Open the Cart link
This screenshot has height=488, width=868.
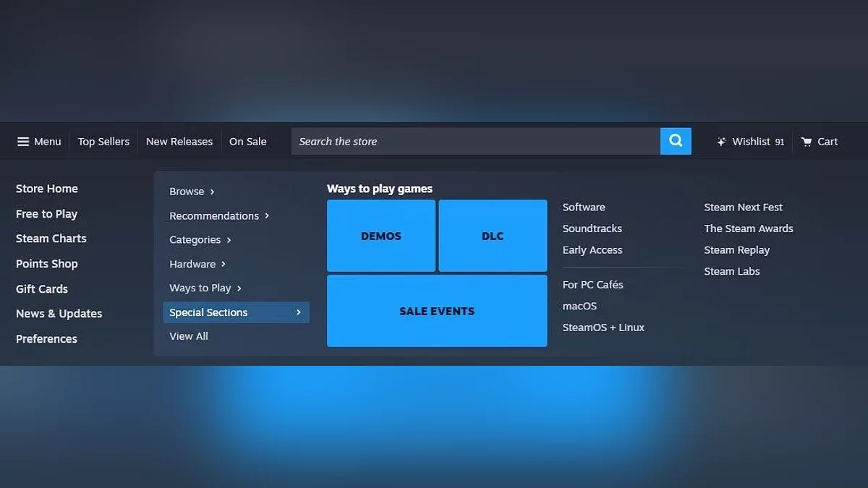pos(820,142)
